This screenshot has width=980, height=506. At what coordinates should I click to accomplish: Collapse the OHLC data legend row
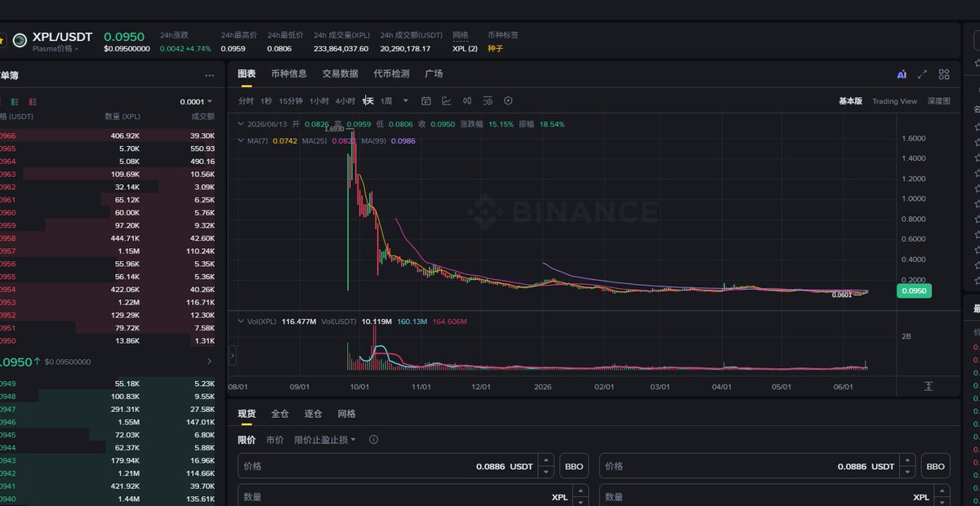pyautogui.click(x=241, y=124)
